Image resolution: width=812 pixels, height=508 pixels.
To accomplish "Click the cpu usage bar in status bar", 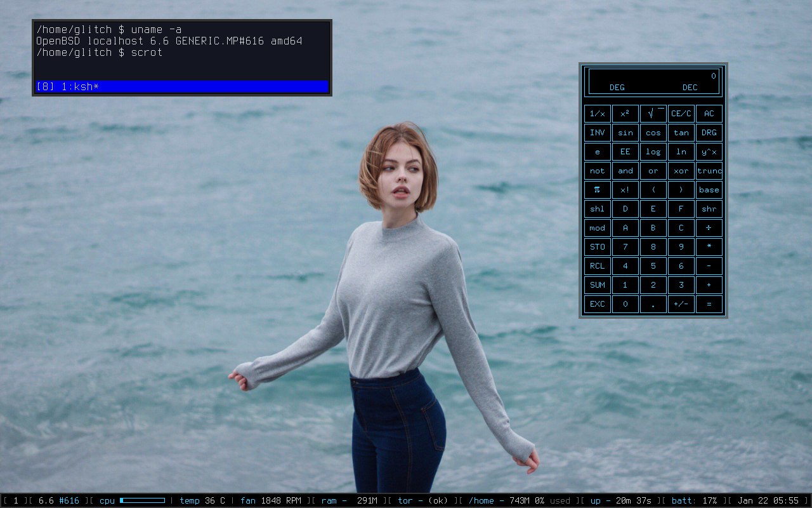I will coord(142,500).
